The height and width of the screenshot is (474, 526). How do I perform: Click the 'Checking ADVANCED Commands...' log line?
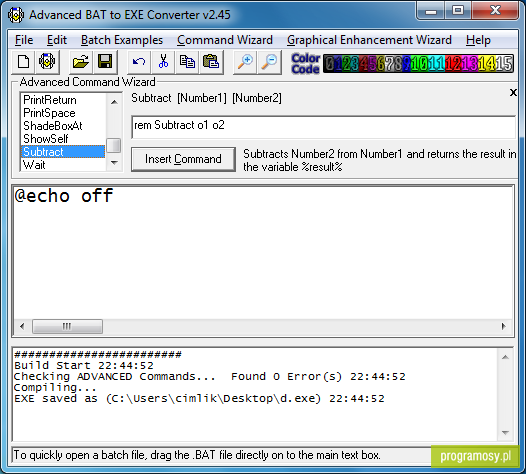pyautogui.click(x=210, y=376)
